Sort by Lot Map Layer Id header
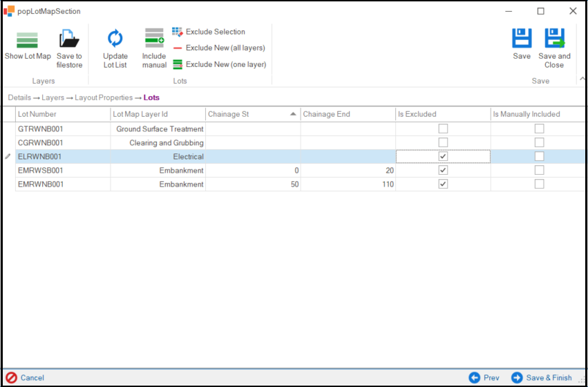The width and height of the screenshot is (588, 387). pyautogui.click(x=158, y=114)
